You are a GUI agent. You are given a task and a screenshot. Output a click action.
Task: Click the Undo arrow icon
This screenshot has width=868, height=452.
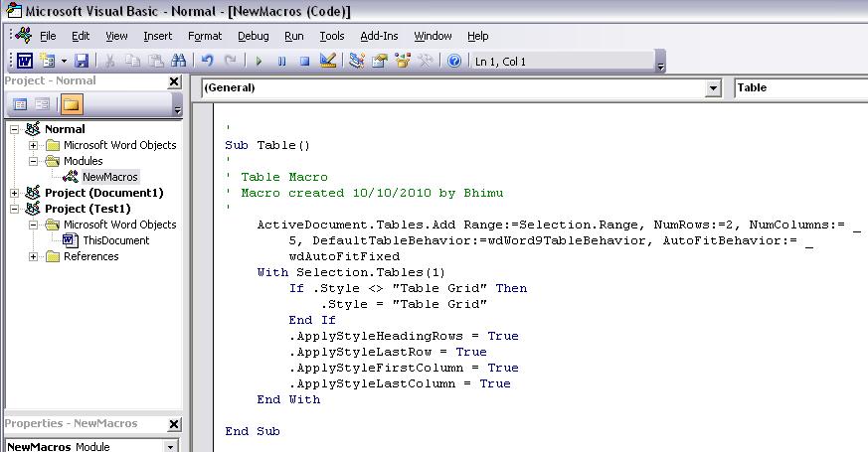(208, 61)
